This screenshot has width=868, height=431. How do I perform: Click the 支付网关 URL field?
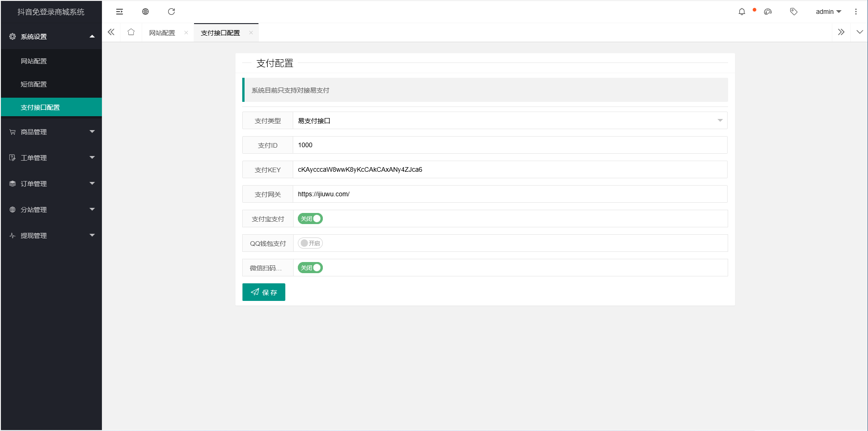click(x=510, y=194)
